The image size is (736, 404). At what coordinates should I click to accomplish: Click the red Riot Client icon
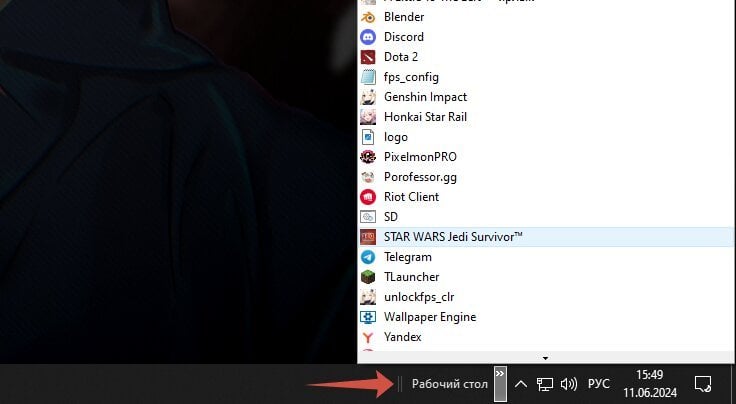coord(368,197)
